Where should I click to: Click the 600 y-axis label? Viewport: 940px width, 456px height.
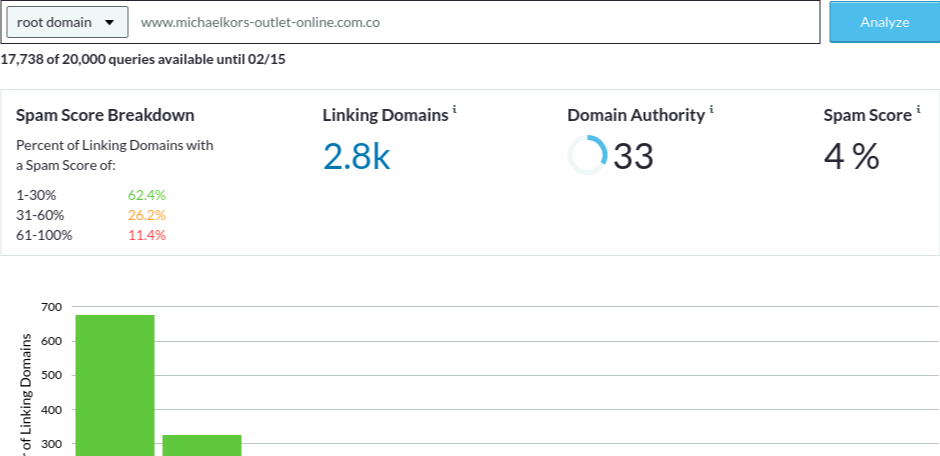pyautogui.click(x=52, y=342)
